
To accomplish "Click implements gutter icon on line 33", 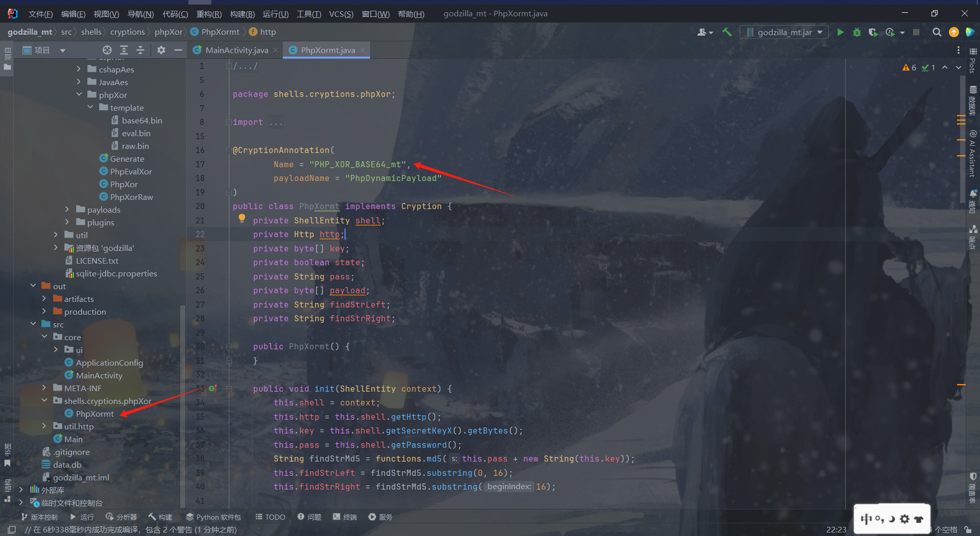I will 213,389.
